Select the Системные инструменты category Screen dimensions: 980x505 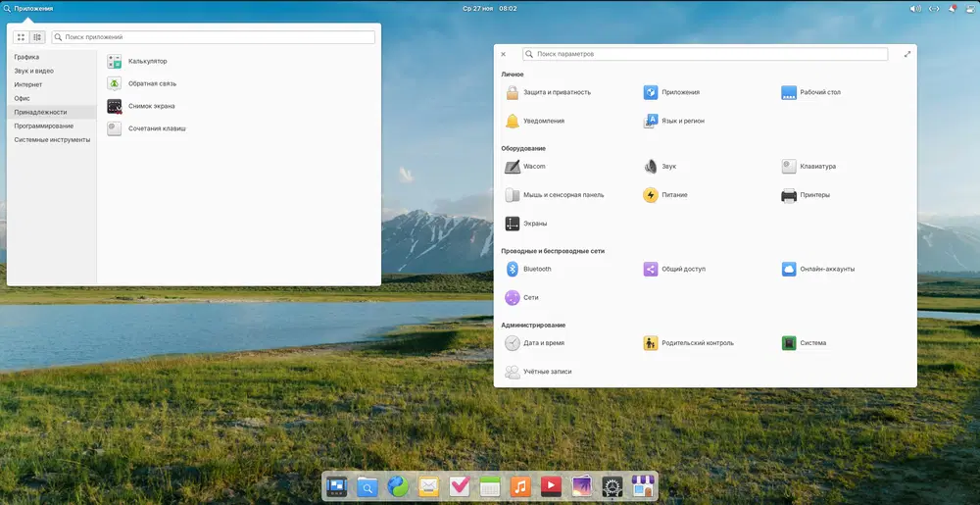pos(52,139)
